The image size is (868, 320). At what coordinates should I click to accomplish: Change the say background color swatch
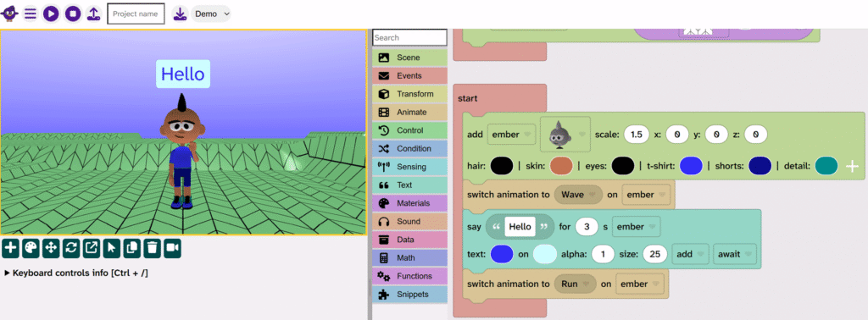click(545, 254)
